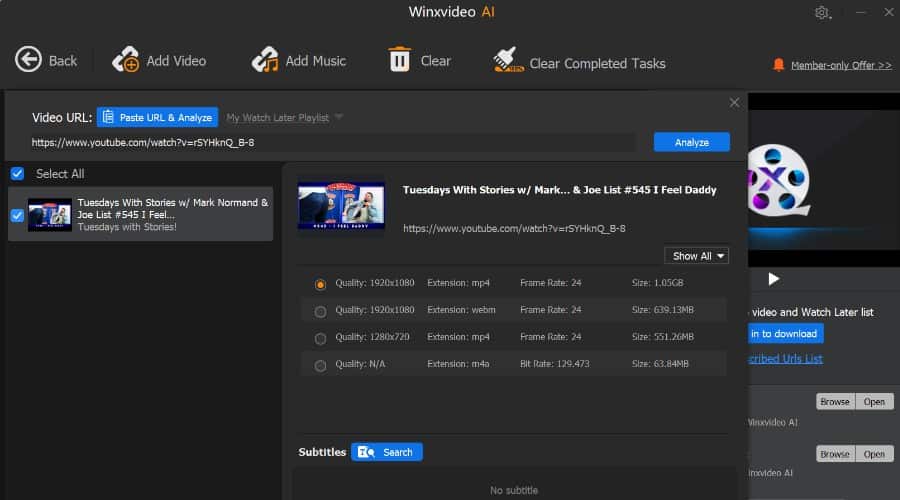Screen dimensions: 900x500
Task: Click the lower Browse button
Action: pyautogui.click(x=835, y=454)
